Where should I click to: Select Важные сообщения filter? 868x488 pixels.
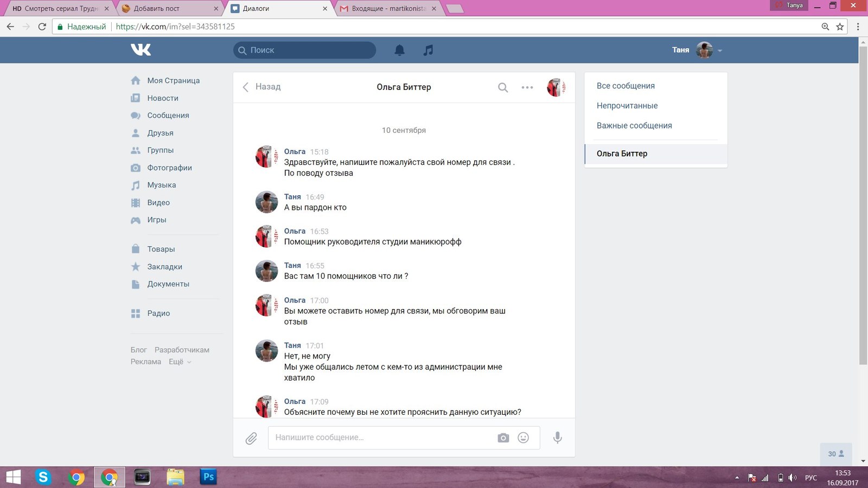pos(634,125)
